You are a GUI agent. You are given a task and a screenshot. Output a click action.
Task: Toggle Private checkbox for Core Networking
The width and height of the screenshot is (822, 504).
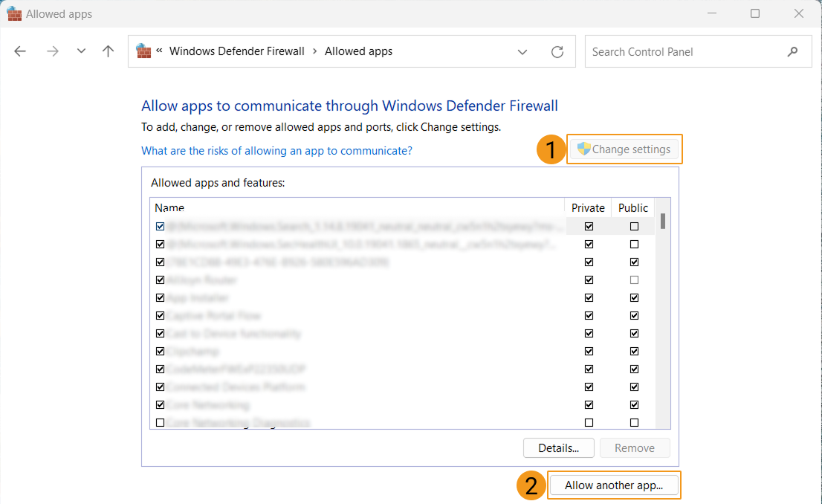click(589, 404)
